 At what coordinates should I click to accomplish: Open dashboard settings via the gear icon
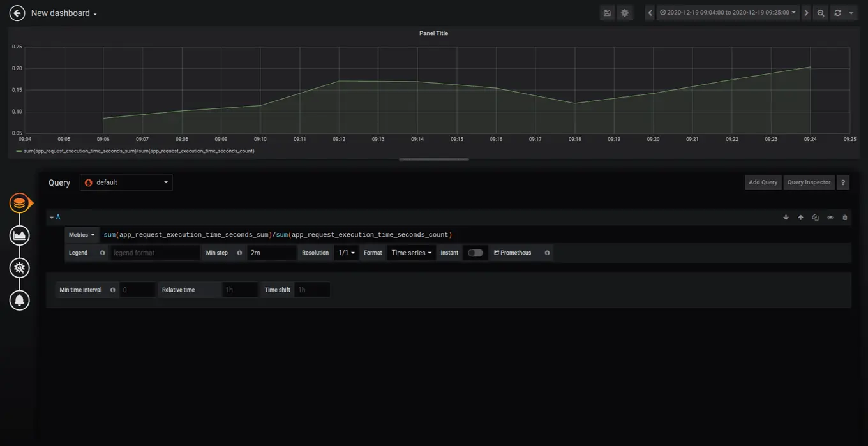point(625,13)
